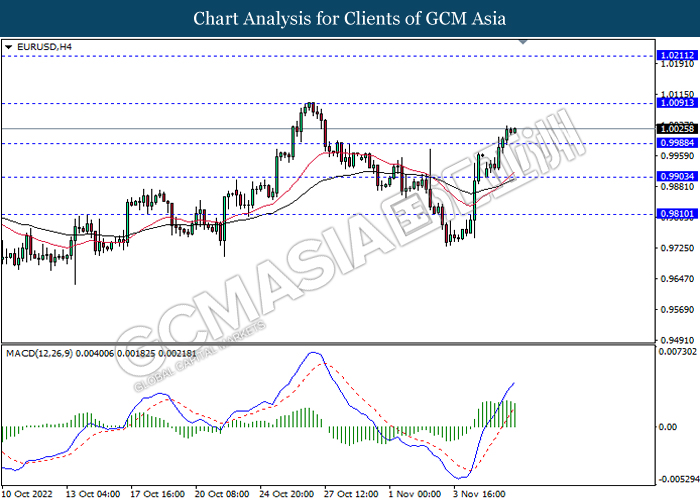Select the EURUSD,H4 symbol label
The width and height of the screenshot is (700, 500).
[44, 46]
